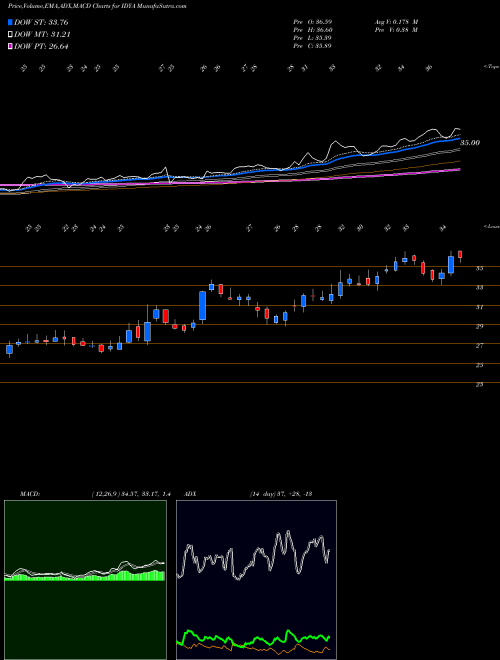Click the white DOW MT legend swatch

10,35
